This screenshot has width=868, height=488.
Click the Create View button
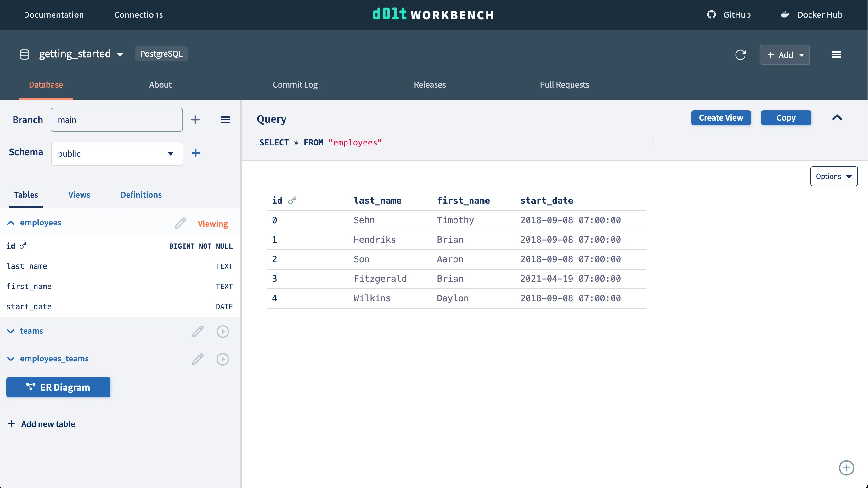(x=721, y=118)
